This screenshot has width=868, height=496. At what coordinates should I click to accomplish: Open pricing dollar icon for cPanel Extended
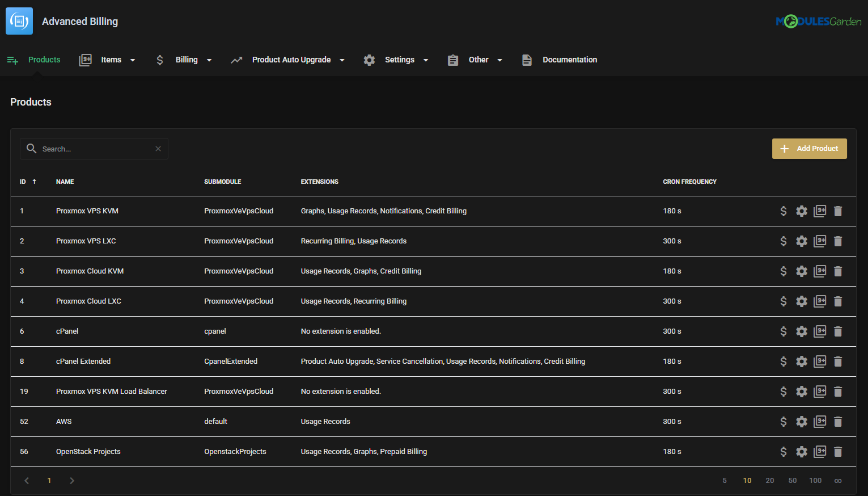click(x=784, y=362)
